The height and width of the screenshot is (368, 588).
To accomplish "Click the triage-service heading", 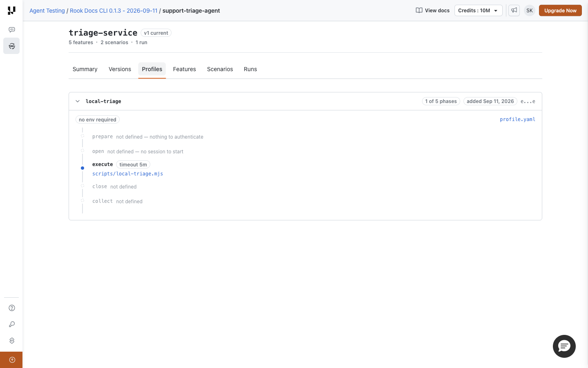I will click(x=103, y=33).
